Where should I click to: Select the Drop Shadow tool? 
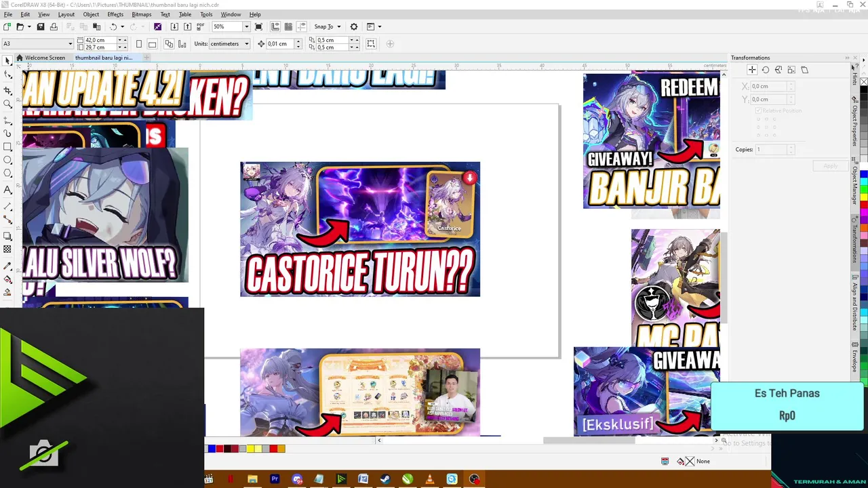tap(7, 236)
